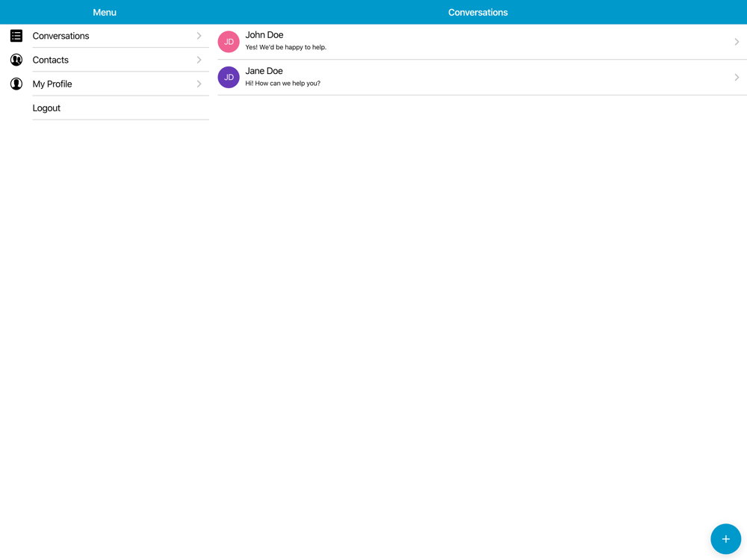Click the chevron next to Conversations
Image resolution: width=747 pixels, height=560 pixels.
tap(199, 36)
